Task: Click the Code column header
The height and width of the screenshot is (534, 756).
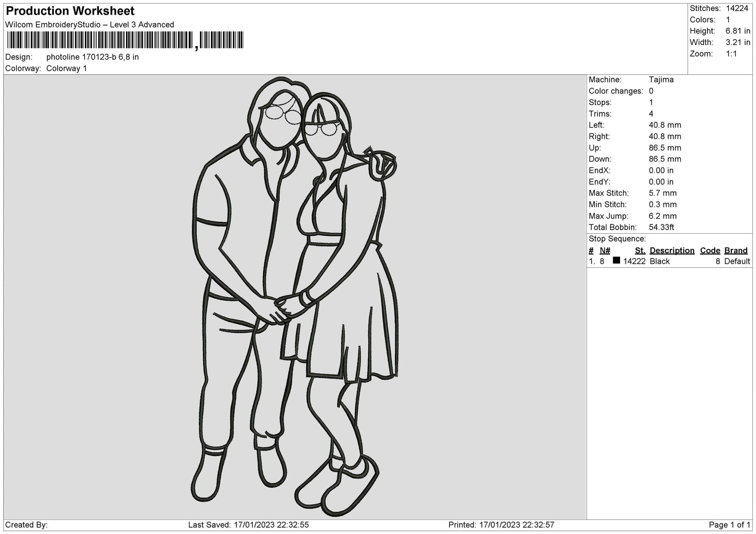Action: click(x=710, y=251)
